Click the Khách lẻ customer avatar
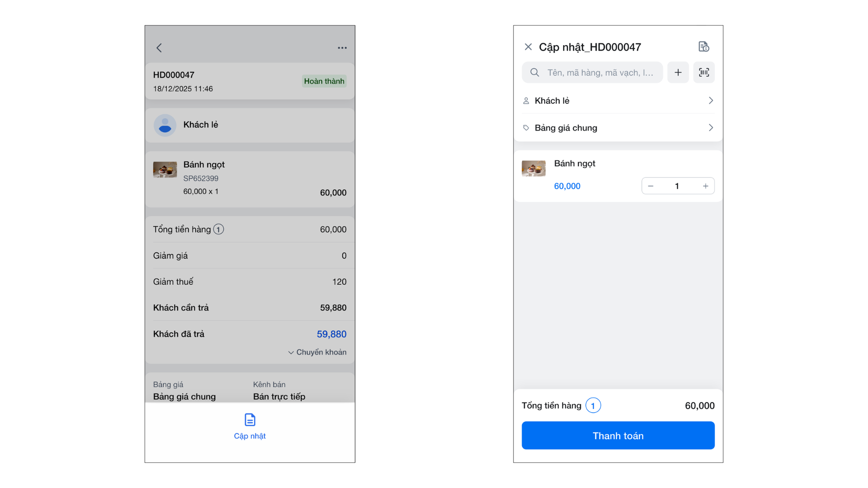The height and width of the screenshot is (488, 868). tap(165, 125)
